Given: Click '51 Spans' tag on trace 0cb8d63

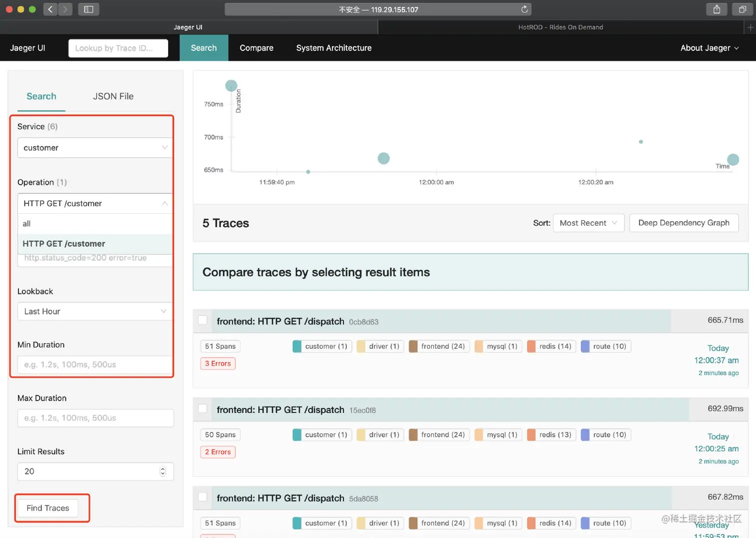Looking at the screenshot, I should pyautogui.click(x=220, y=346).
